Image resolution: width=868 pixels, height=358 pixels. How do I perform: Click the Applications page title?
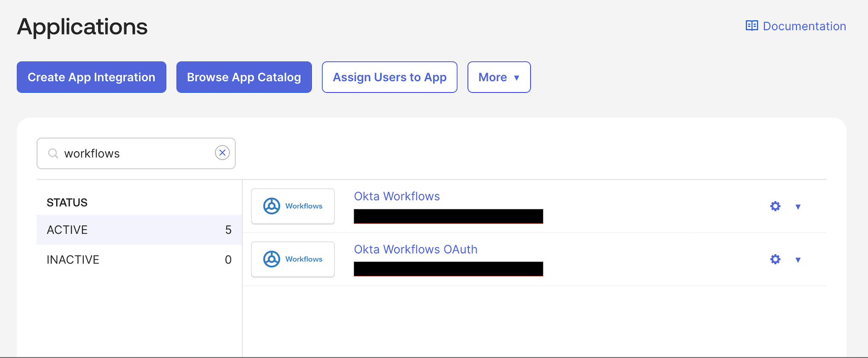click(x=83, y=27)
